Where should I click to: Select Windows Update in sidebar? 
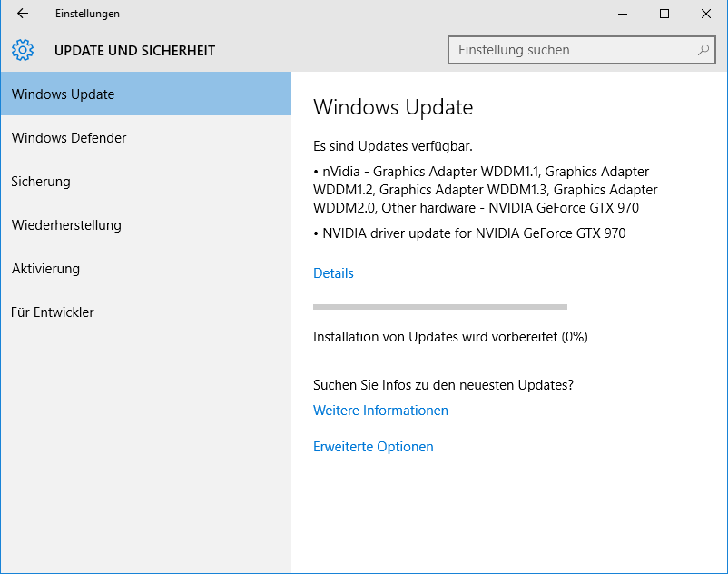click(146, 94)
